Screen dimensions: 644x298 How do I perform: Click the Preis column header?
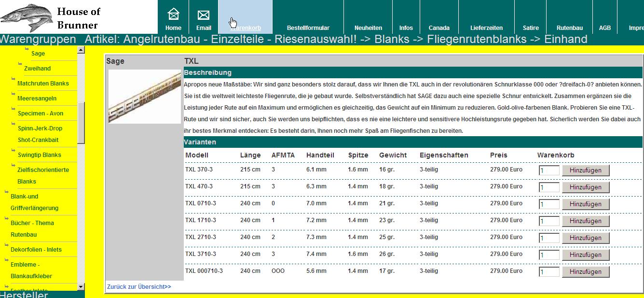tap(499, 155)
